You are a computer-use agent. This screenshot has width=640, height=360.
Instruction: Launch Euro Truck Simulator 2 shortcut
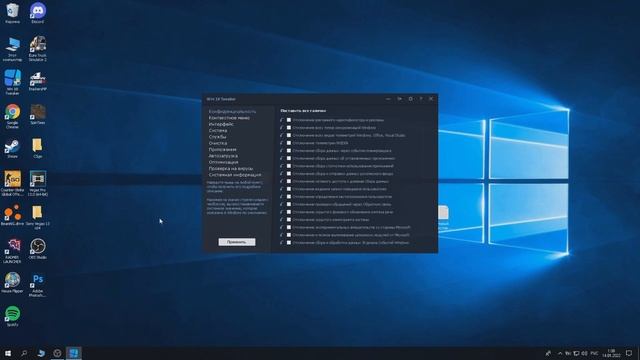pyautogui.click(x=38, y=49)
